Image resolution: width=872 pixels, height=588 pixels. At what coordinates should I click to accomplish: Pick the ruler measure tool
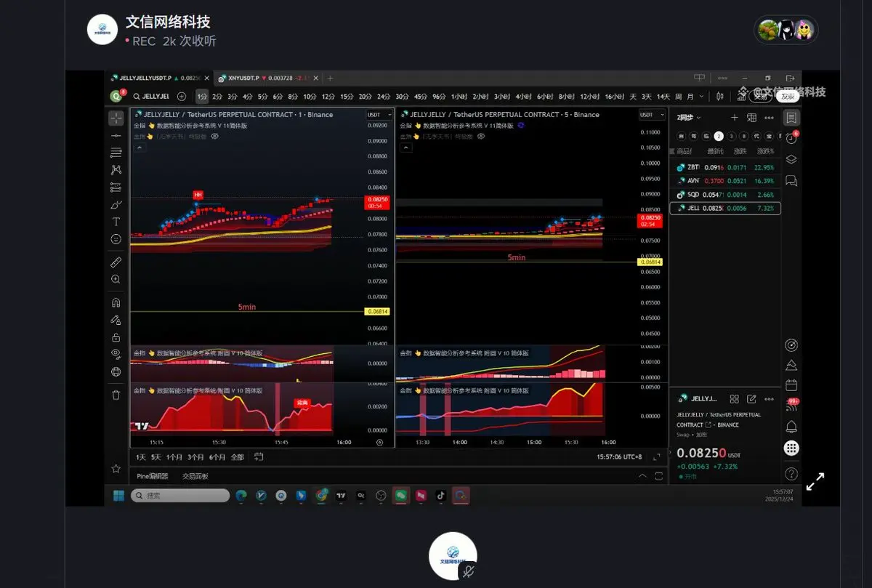116,262
